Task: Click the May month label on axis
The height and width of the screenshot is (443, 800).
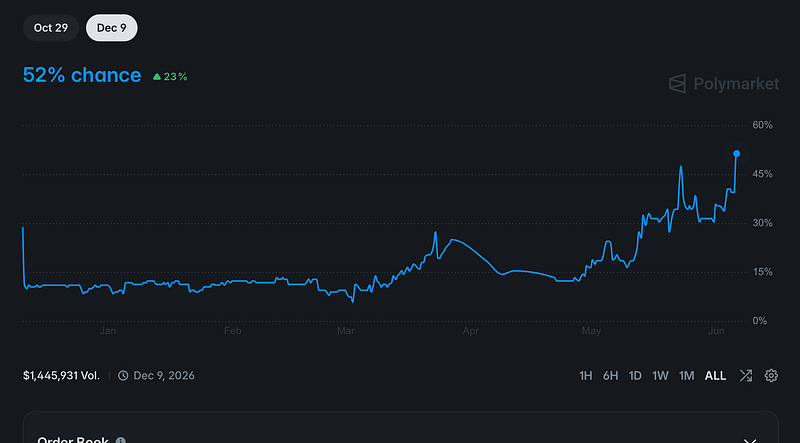Action: 591,331
